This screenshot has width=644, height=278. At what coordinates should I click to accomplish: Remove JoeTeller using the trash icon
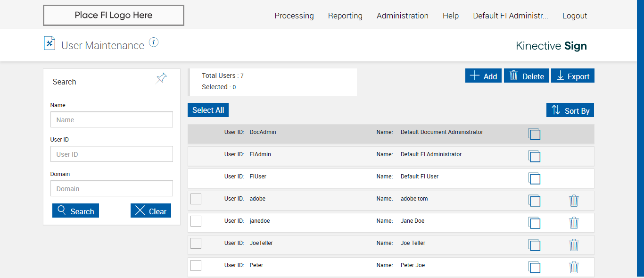point(574,245)
